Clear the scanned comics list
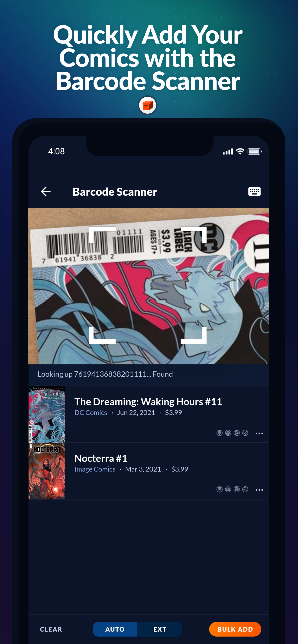This screenshot has height=644, width=298. (x=51, y=629)
